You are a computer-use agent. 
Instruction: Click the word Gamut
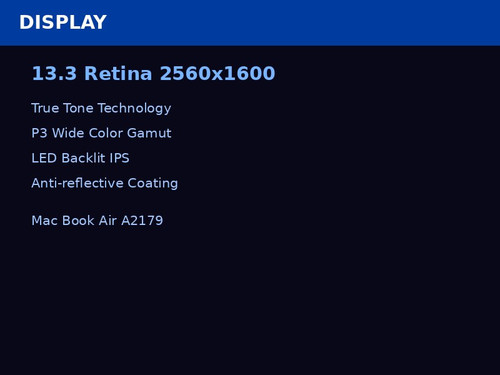tap(149, 133)
